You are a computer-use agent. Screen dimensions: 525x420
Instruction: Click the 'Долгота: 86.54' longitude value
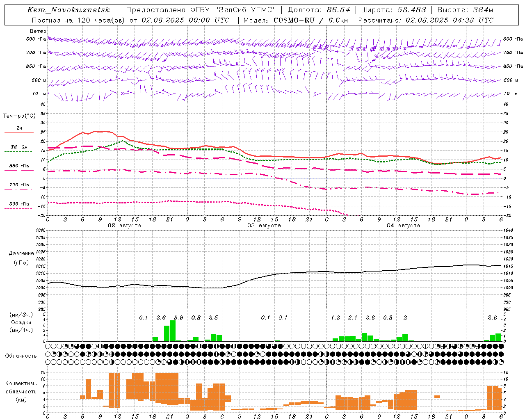click(319, 10)
